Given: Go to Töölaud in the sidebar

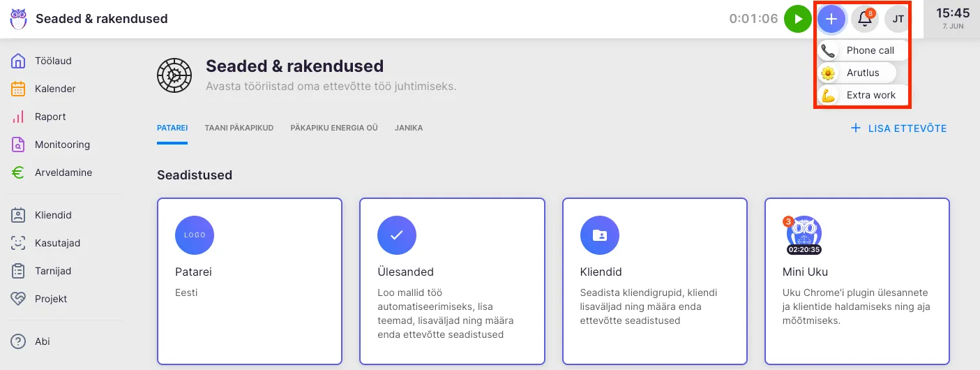Looking at the screenshot, I should [53, 61].
